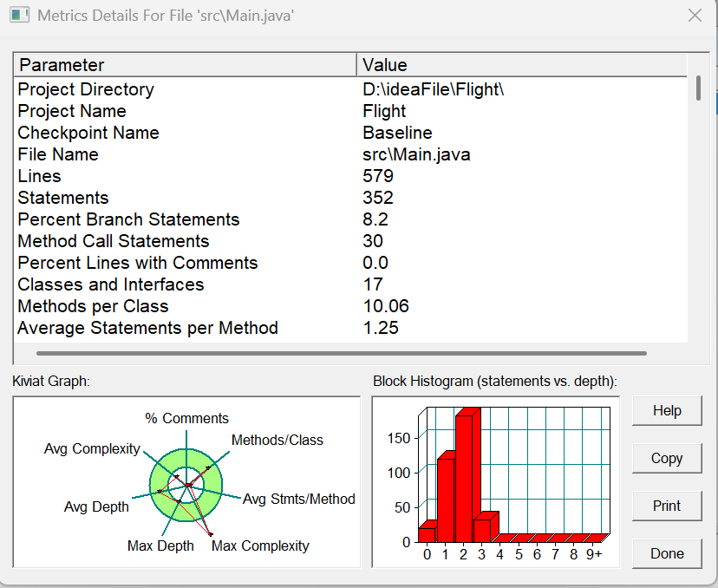Select the Statements row
The width and height of the screenshot is (718, 588).
click(350, 198)
